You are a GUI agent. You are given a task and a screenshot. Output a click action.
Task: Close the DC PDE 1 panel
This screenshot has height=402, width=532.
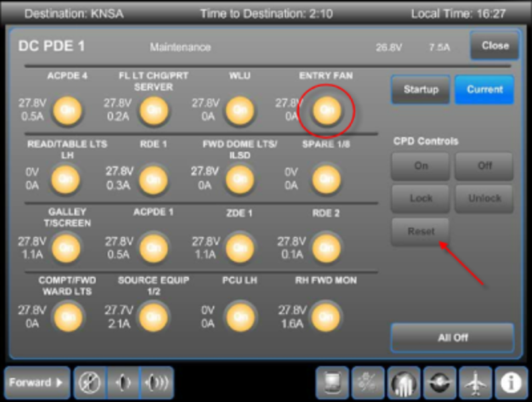pyautogui.click(x=495, y=46)
